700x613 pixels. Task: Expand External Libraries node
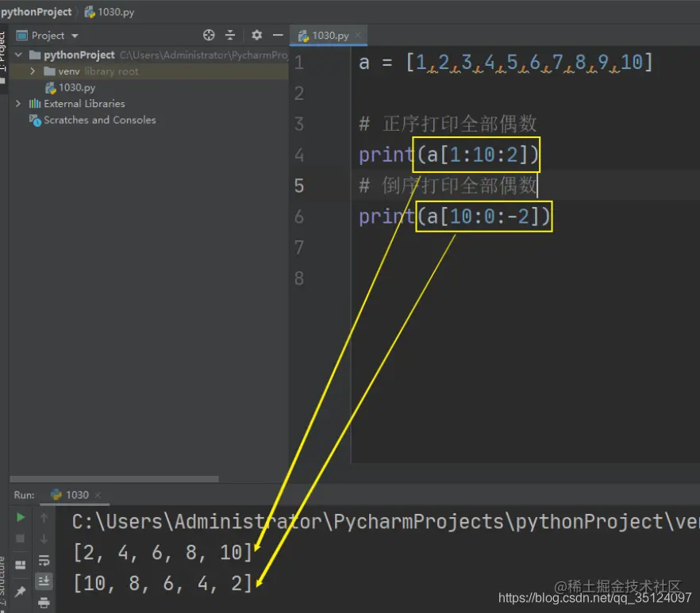click(x=17, y=104)
